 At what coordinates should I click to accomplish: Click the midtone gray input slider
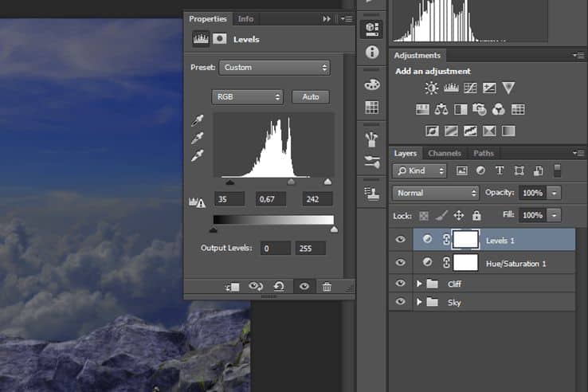(x=291, y=182)
